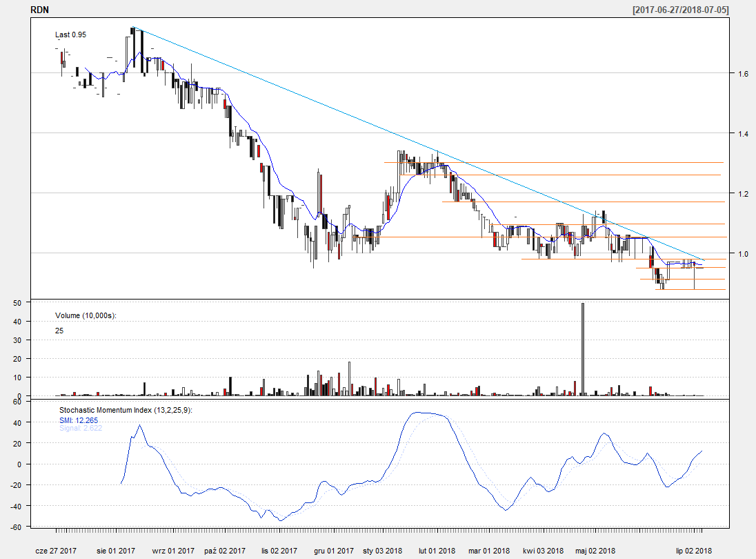Screen dimensions: 756x559
Task: Click the 1.4 price axis label
Action: (743, 134)
